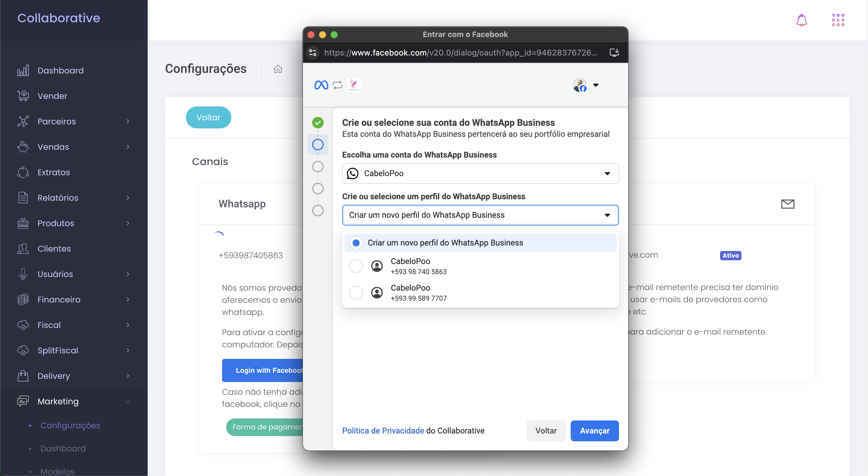The image size is (868, 476).
Task: Click the notification bell icon
Action: (801, 20)
